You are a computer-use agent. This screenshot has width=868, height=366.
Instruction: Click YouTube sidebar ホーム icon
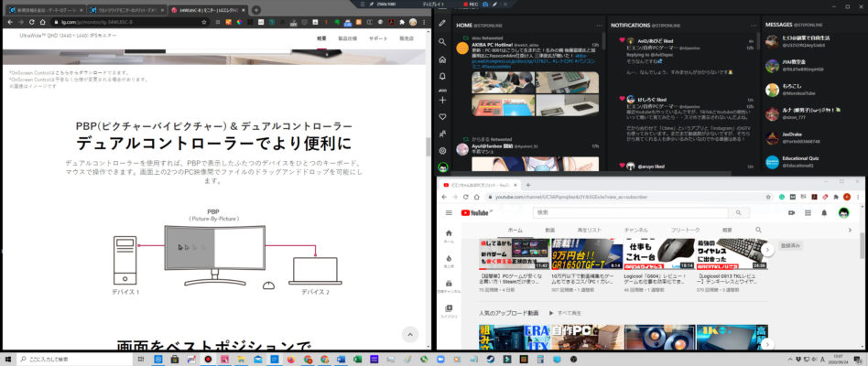click(x=449, y=235)
